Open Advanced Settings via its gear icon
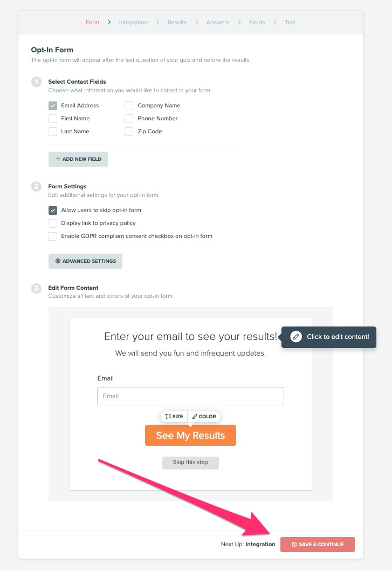The height and width of the screenshot is (571, 392). [x=58, y=261]
